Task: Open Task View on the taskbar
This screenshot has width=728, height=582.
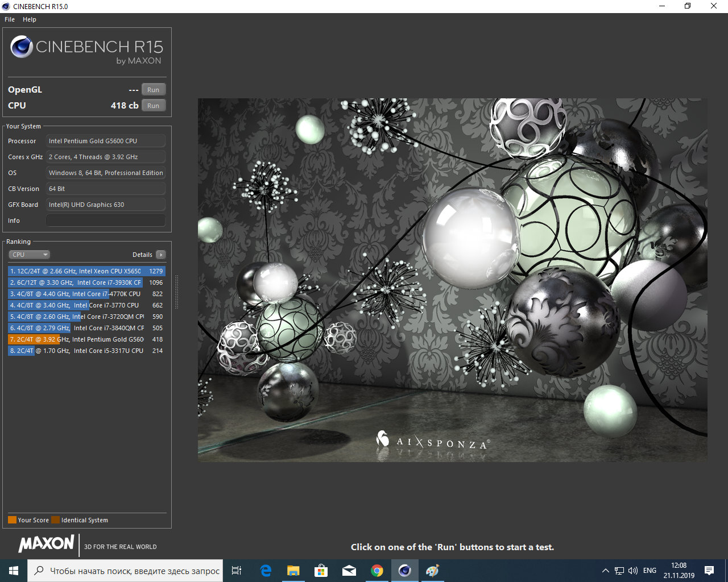Action: (x=237, y=571)
